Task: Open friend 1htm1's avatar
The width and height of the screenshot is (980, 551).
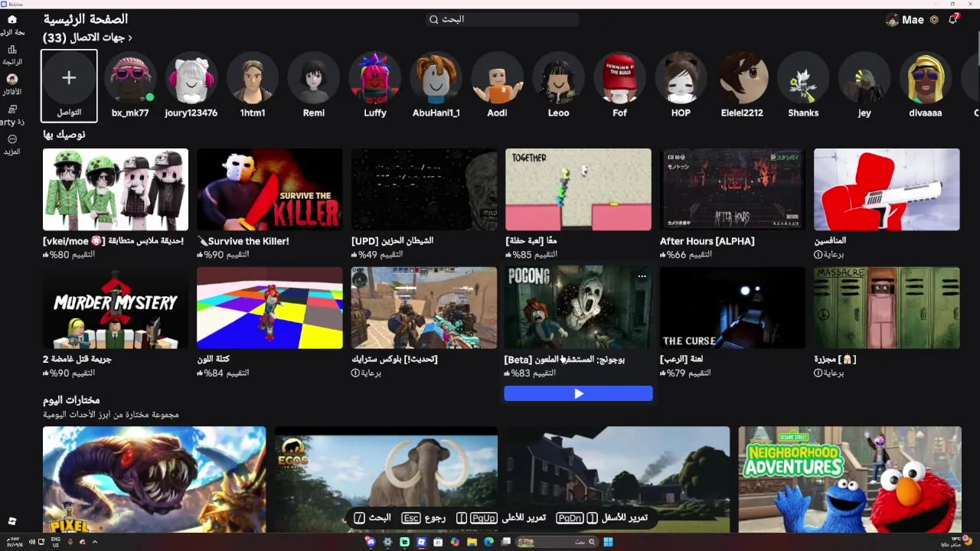Action: [253, 78]
